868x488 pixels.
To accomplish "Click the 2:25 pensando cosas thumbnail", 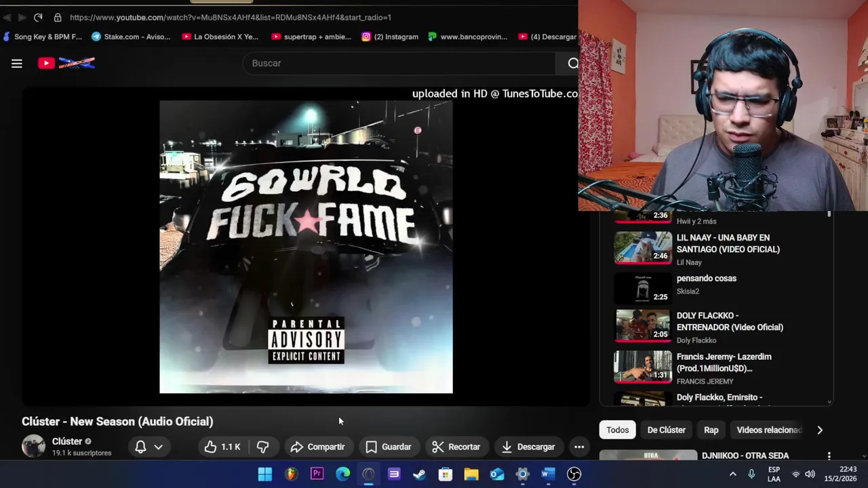I will [643, 288].
